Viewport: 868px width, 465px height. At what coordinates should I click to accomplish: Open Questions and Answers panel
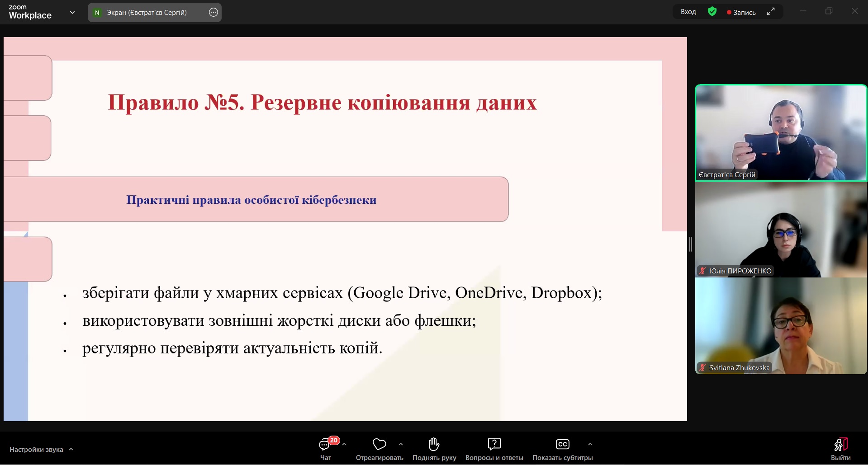pos(494,445)
